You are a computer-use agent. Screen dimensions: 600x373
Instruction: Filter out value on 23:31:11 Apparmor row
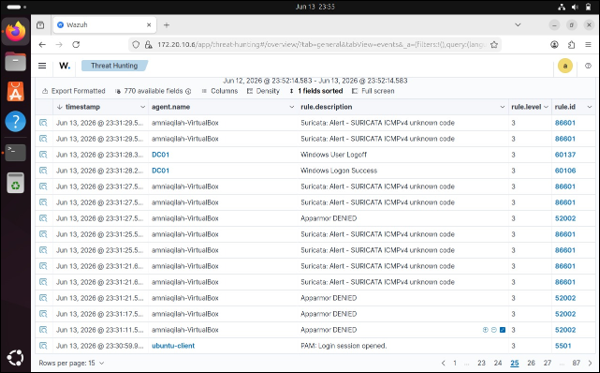494,330
